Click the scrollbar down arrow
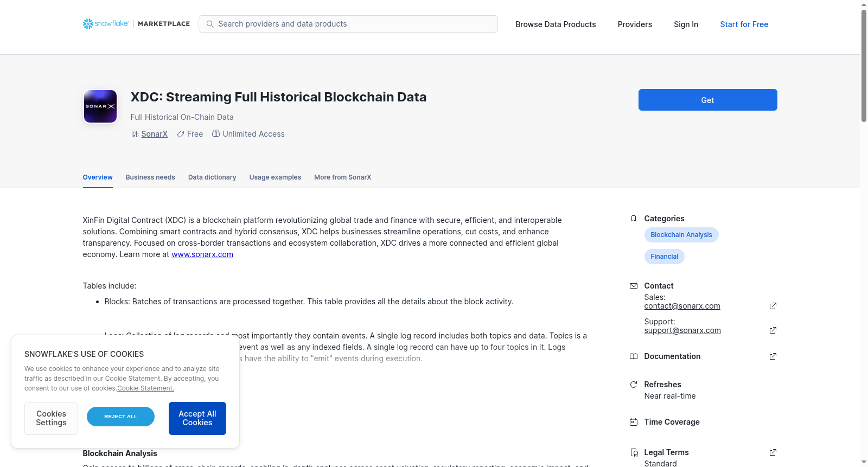 864,462
